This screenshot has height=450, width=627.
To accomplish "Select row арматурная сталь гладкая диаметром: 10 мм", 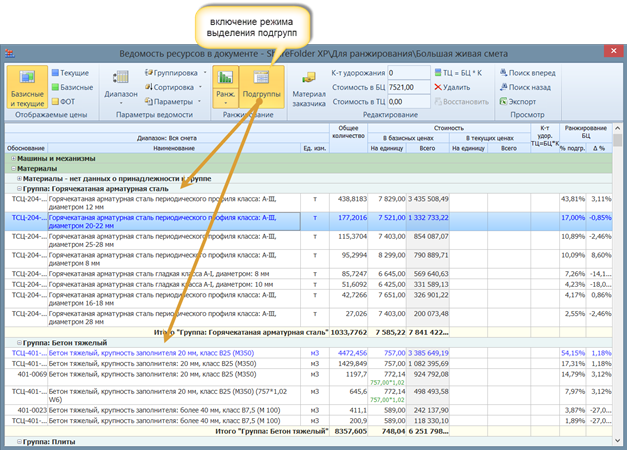I will (308, 284).
